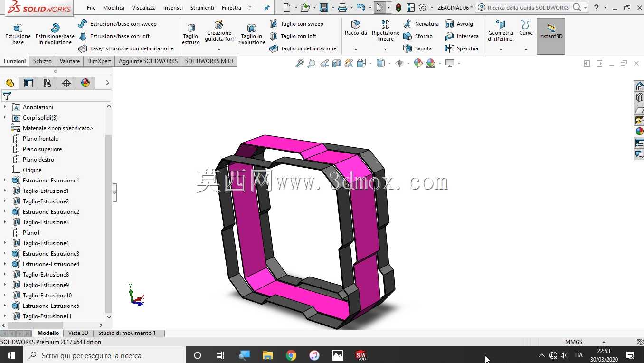Open the ConfigurationManager tab icon
This screenshot has width=644, height=363.
(47, 83)
